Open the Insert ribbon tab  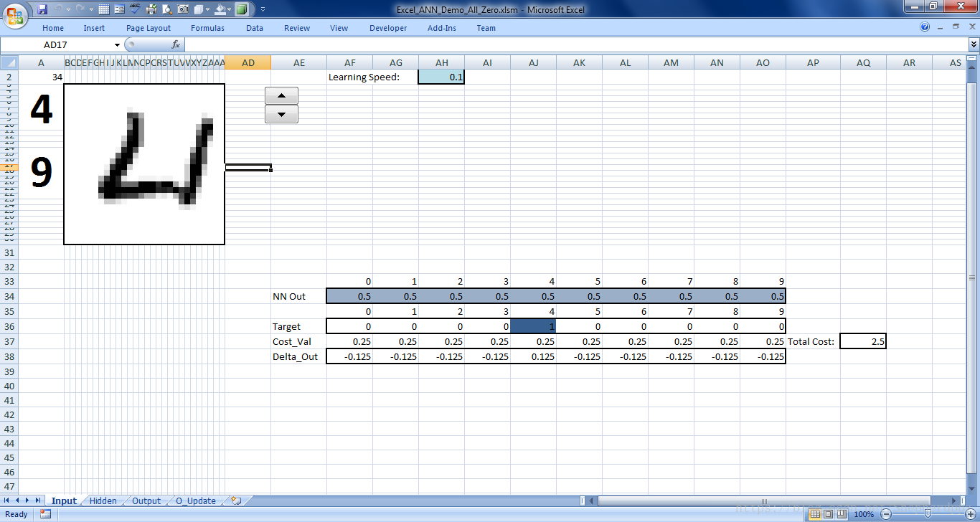pos(94,28)
